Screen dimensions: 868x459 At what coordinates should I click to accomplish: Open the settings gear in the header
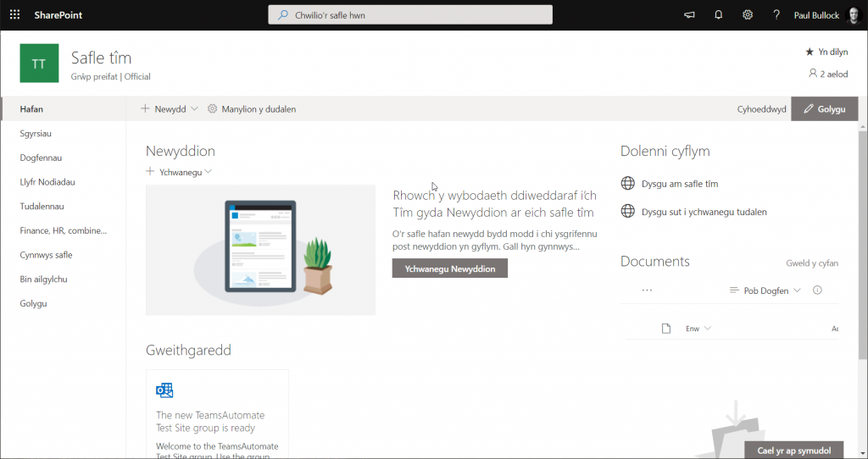point(748,15)
